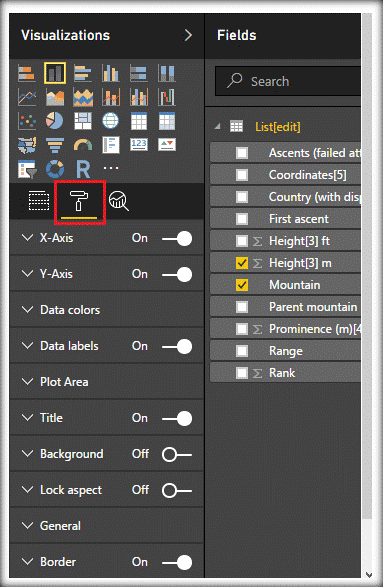The width and height of the screenshot is (383, 587).
Task: Expand the General section
Action: coord(27,526)
